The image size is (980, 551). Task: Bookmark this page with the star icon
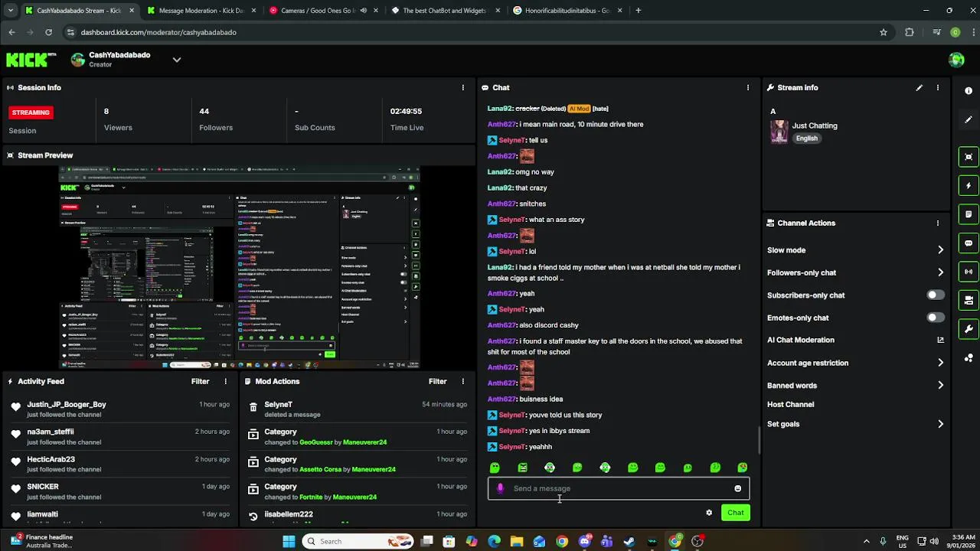884,32
